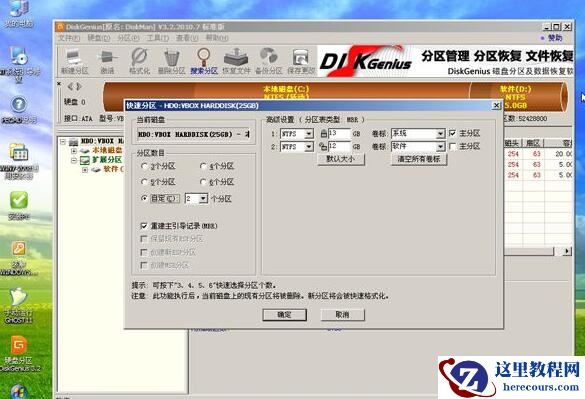Click the 恢复文件 toolbar icon
The width and height of the screenshot is (585, 399).
(x=236, y=62)
